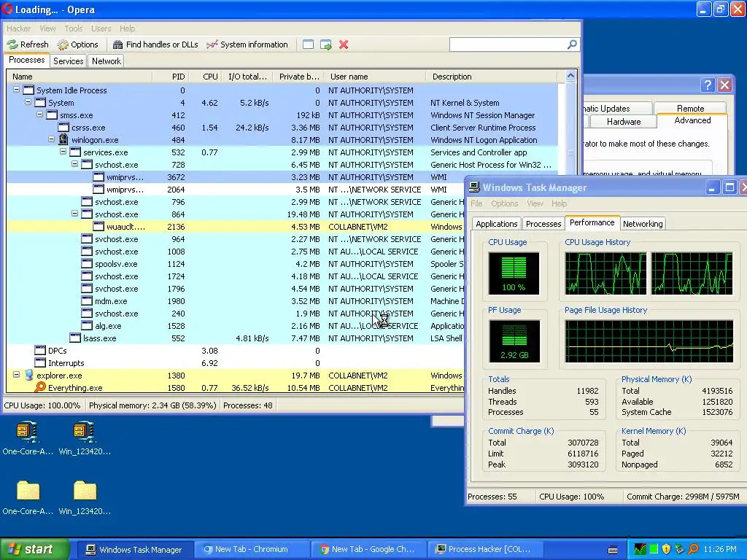Open Task Manager Applications tab
The image size is (747, 560).
click(496, 224)
